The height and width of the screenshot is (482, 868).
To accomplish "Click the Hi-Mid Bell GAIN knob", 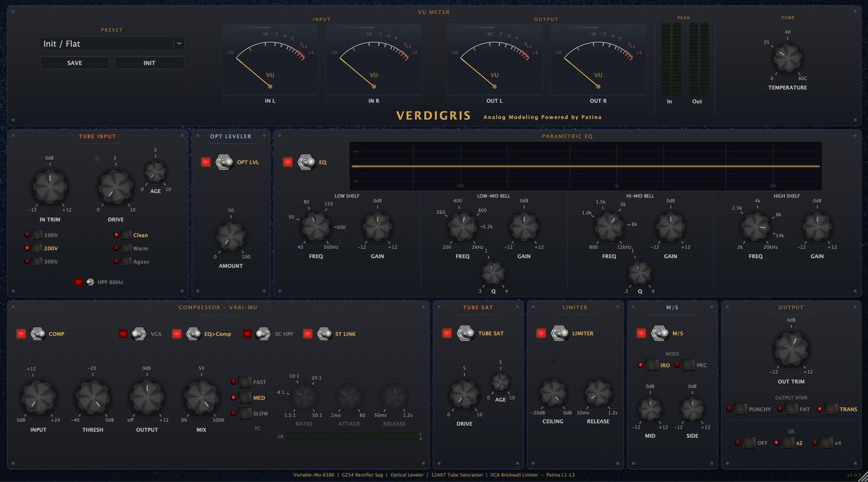I will tap(670, 227).
